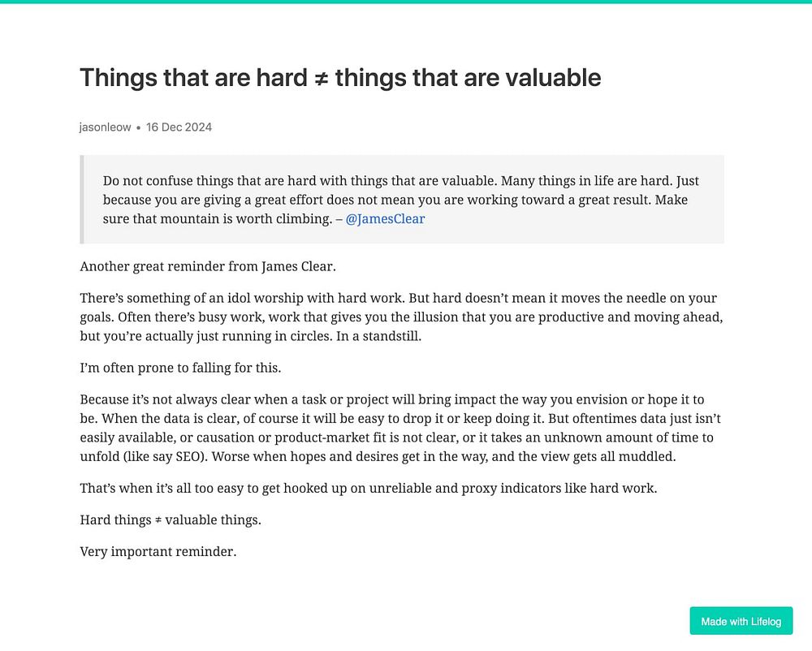Click the grey left border of the blockquote

[x=82, y=199]
